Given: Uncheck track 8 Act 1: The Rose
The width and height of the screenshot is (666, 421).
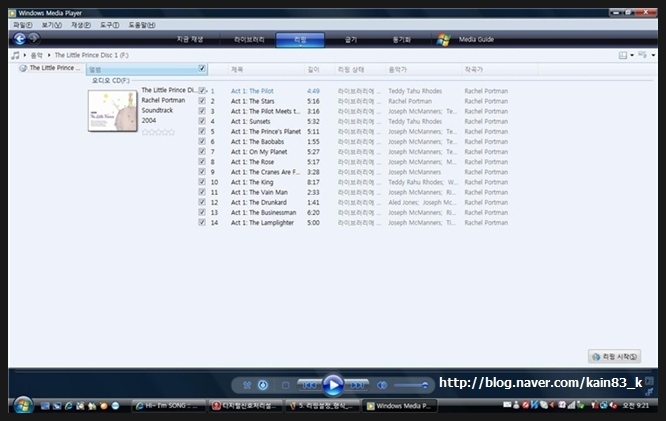Looking at the screenshot, I should (202, 162).
